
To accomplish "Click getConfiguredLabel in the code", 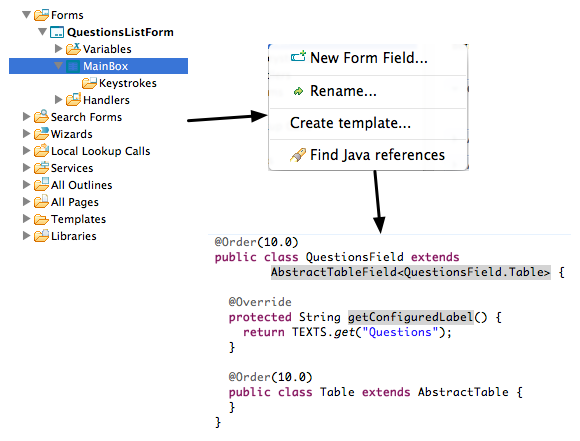I will point(411,317).
